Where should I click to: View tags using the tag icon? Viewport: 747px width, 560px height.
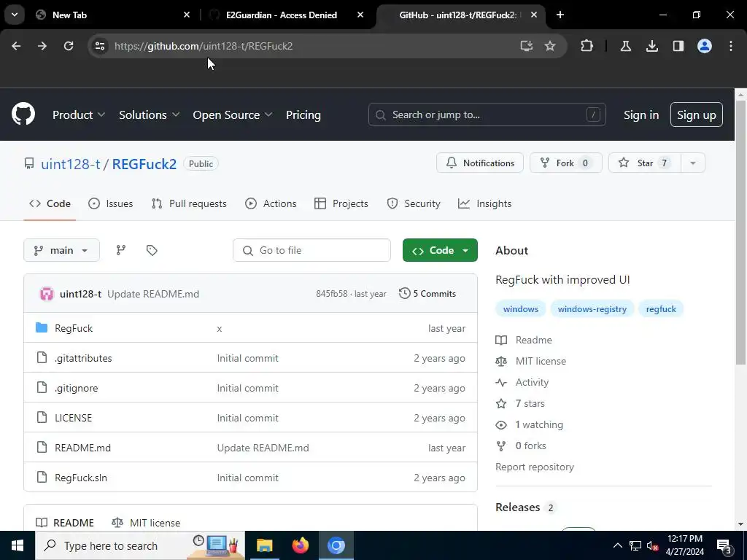click(x=152, y=250)
